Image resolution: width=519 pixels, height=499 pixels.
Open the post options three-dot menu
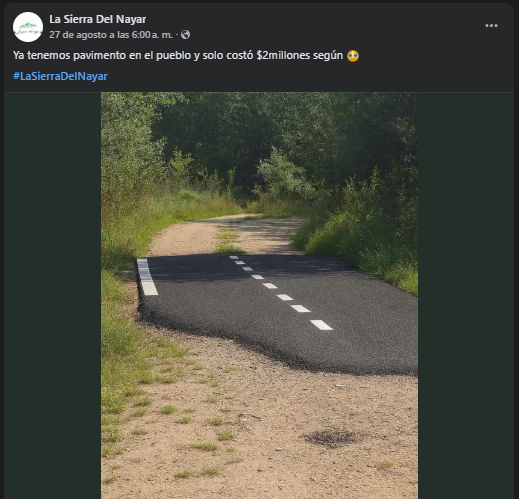(x=491, y=26)
